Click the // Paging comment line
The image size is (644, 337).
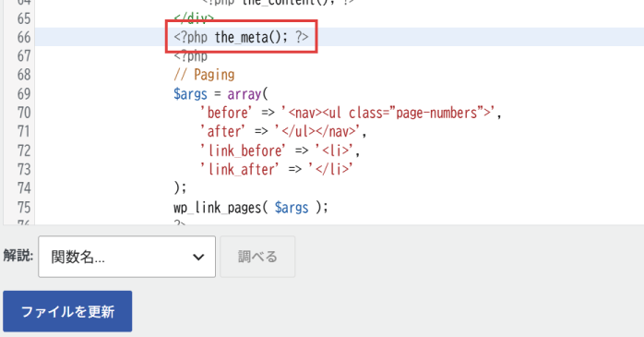(204, 75)
